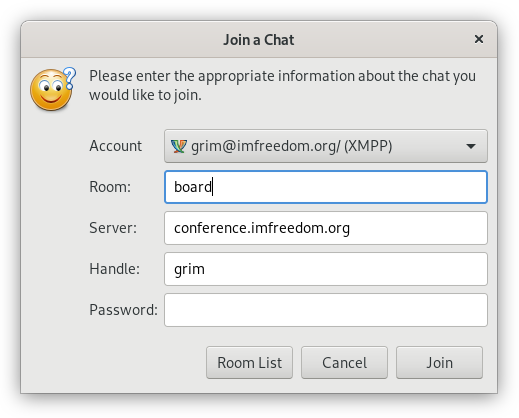Cancel joining the chat
519x418 pixels.
click(344, 363)
